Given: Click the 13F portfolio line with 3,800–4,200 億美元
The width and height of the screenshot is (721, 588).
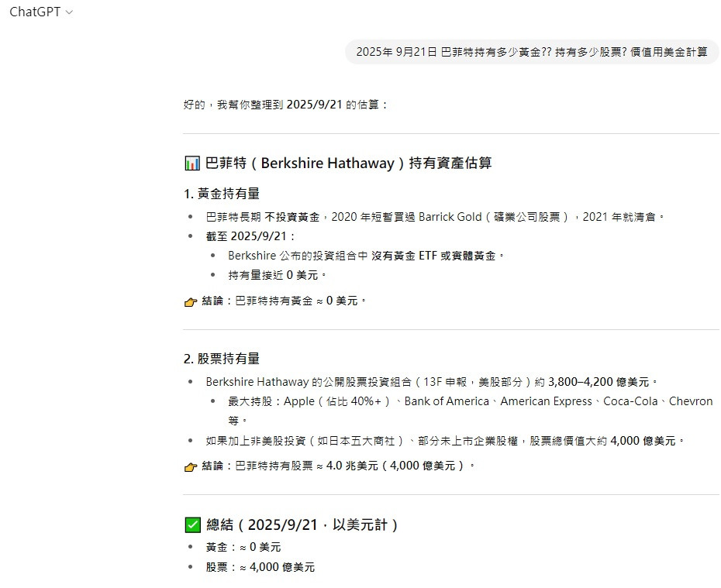Looking at the screenshot, I should coord(432,382).
